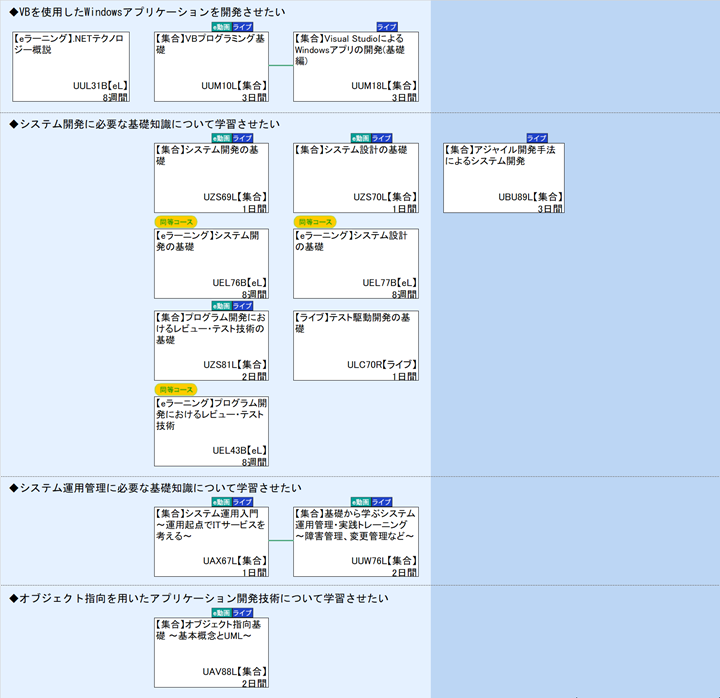Select 集合 プログラム開発におけるレビュー・テスト技術の基礎
720x698 pixels.
211,345
